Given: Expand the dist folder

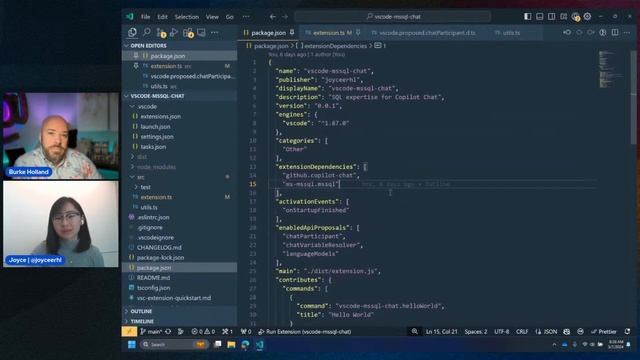Looking at the screenshot, I should pyautogui.click(x=180, y=157).
